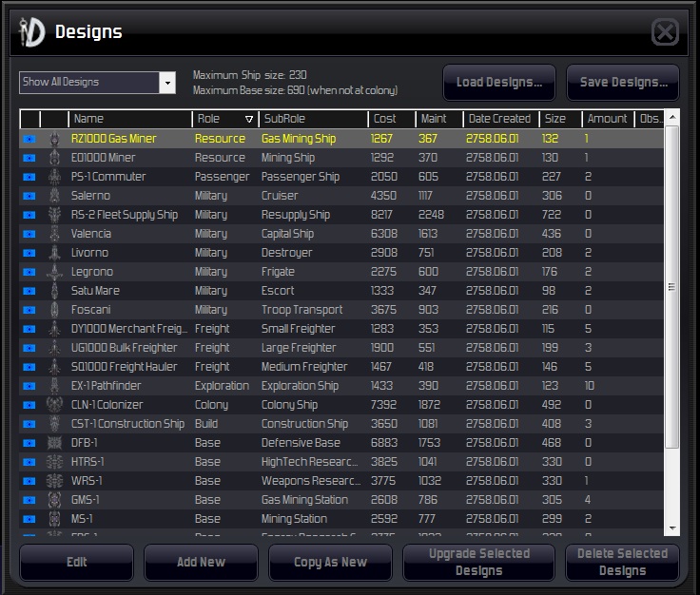Sort the table by Name column

(130, 119)
